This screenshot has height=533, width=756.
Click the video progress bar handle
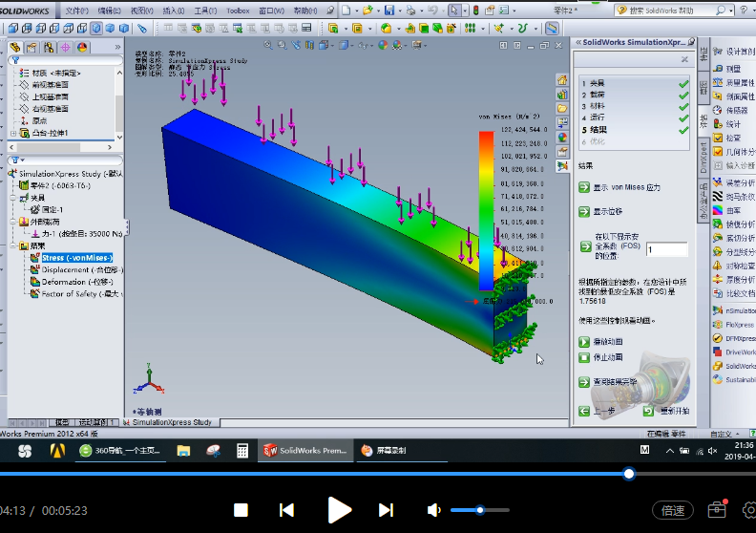pyautogui.click(x=629, y=474)
